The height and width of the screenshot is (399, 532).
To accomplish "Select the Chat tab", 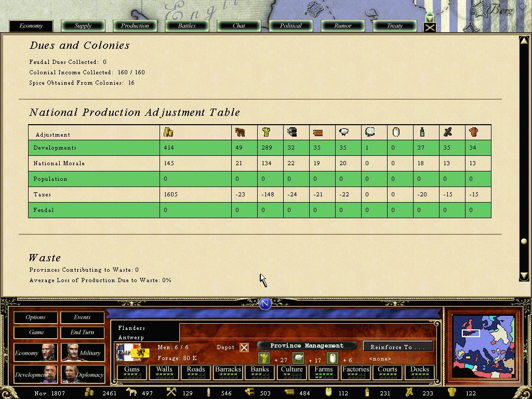I will [x=239, y=26].
